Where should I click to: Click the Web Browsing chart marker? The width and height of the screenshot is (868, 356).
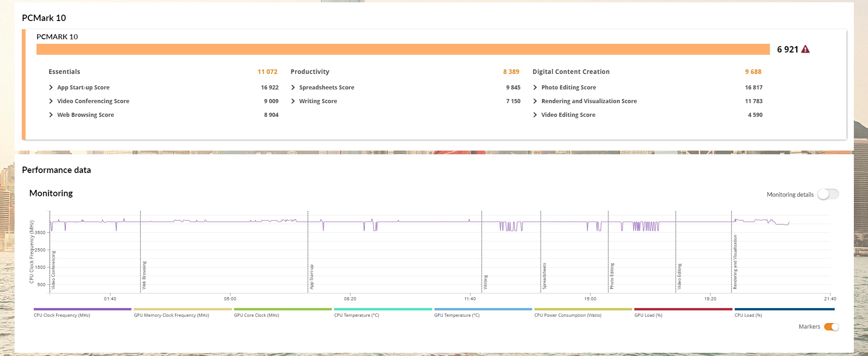coord(144,275)
